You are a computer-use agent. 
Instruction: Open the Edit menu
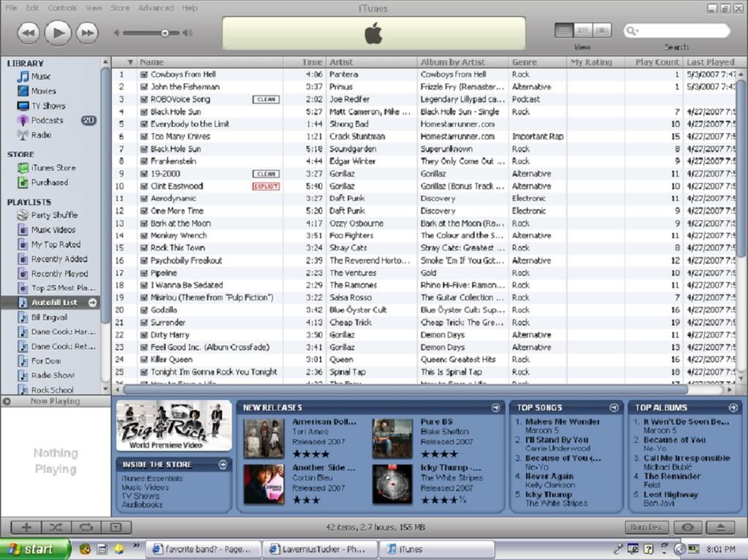tap(32, 8)
